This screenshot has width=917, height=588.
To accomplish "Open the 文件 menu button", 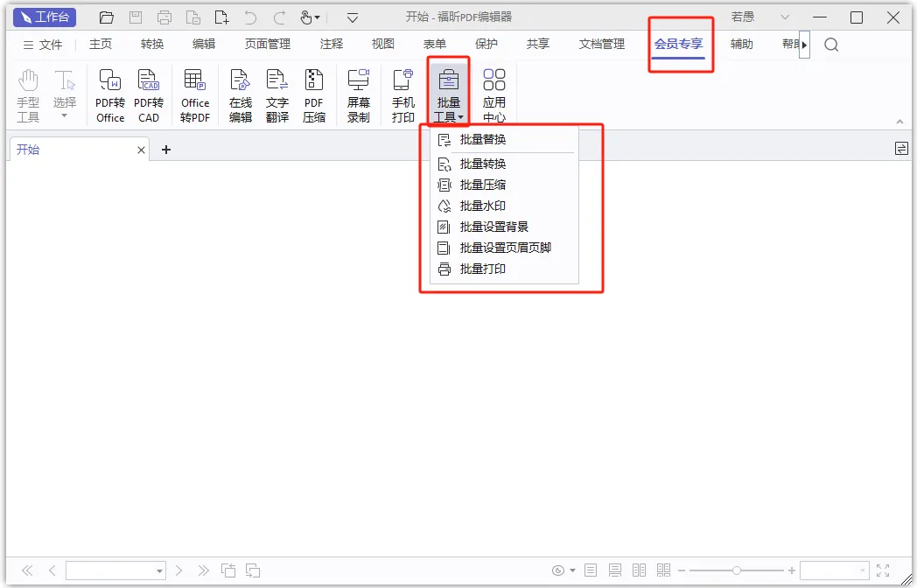I will pyautogui.click(x=42, y=45).
